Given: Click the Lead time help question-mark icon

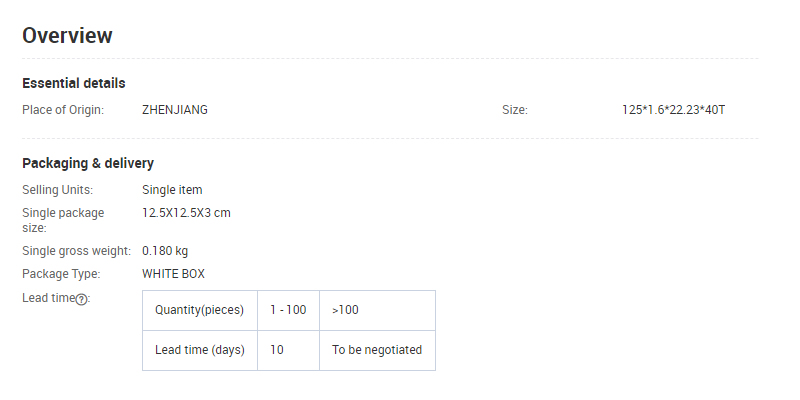Looking at the screenshot, I should tap(82, 299).
